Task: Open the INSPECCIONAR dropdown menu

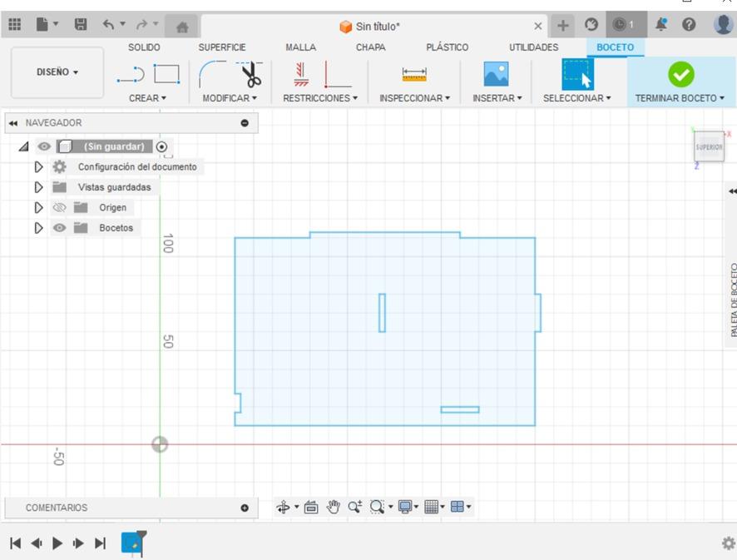Action: [x=414, y=98]
